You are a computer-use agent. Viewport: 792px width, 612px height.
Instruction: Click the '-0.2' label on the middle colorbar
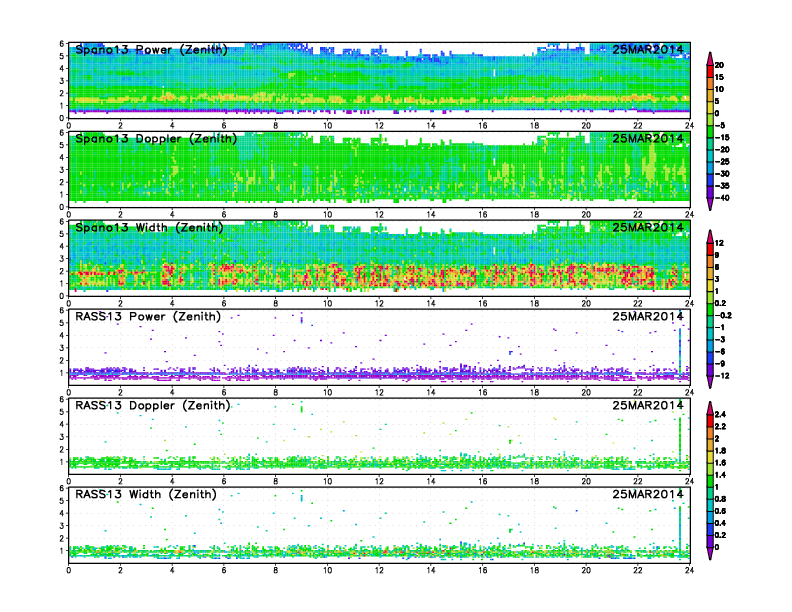[x=722, y=316]
